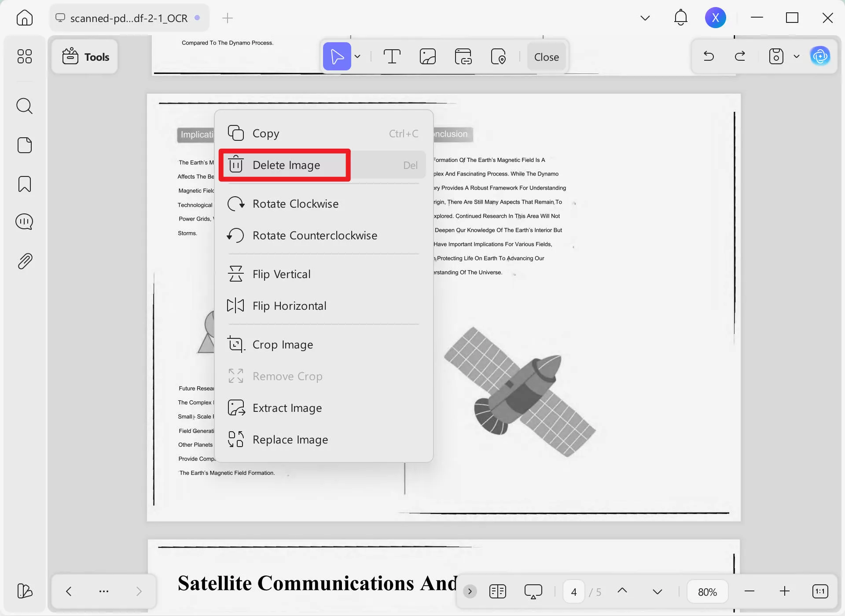The image size is (845, 616).
Task: Redo the last action
Action: point(741,56)
